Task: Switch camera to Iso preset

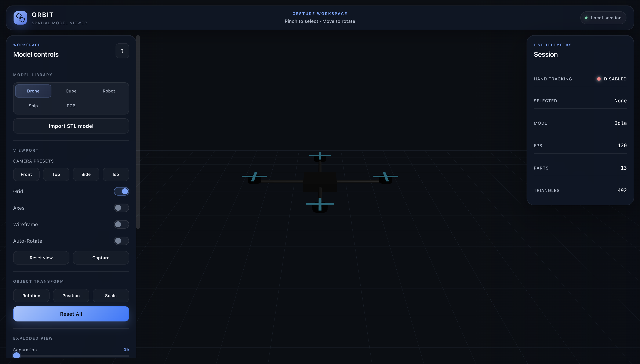Action: click(116, 174)
